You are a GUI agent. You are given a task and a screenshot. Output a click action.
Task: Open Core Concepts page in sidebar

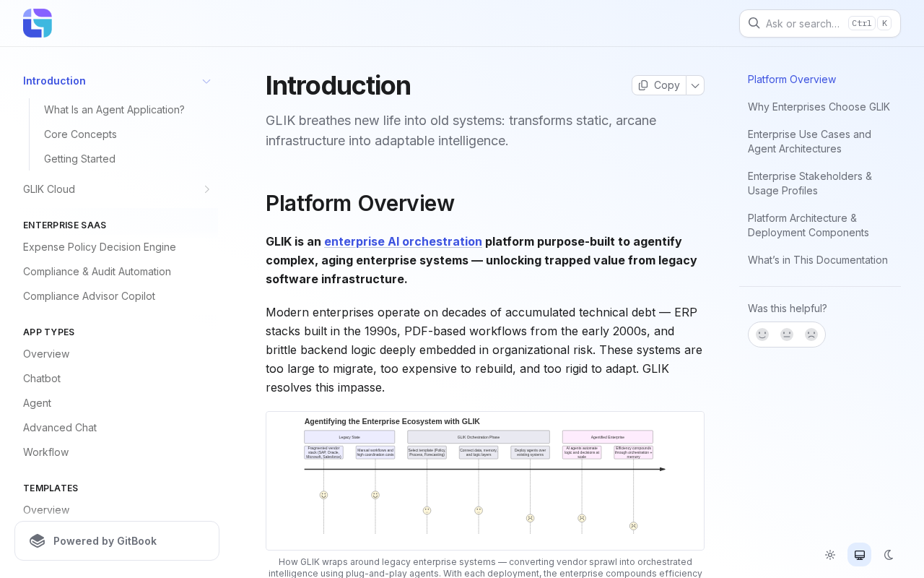80,134
